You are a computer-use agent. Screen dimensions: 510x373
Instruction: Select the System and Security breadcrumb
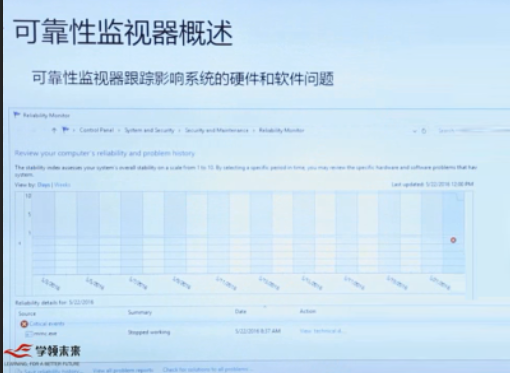[x=149, y=130]
